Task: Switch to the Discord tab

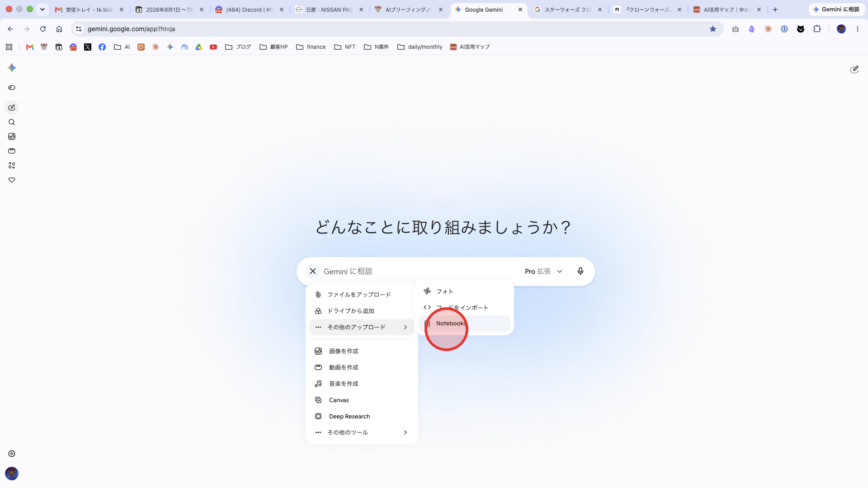Action: (250, 9)
